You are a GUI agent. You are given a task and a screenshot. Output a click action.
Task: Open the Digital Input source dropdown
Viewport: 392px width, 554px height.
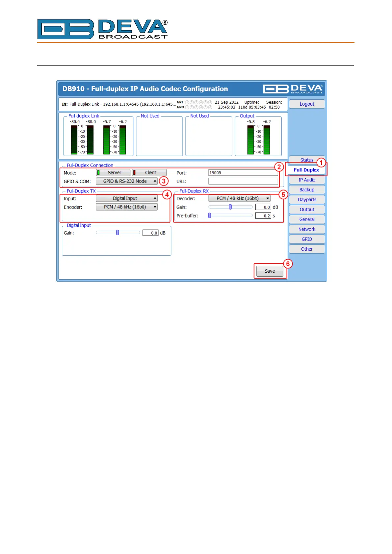tap(127, 198)
